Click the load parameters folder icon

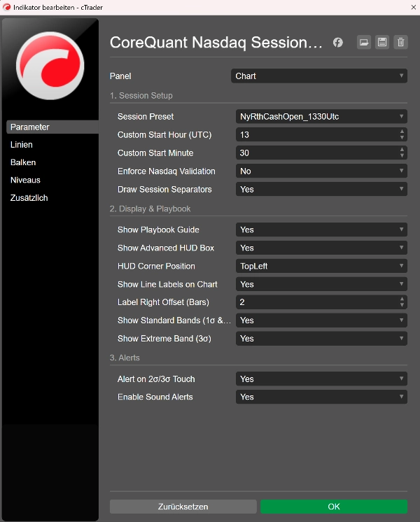click(364, 42)
